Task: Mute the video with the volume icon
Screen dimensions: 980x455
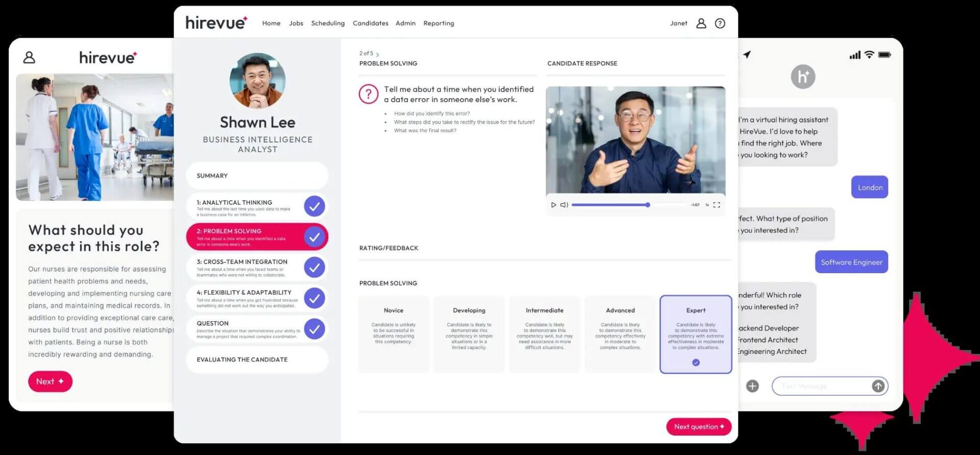Action: 564,205
